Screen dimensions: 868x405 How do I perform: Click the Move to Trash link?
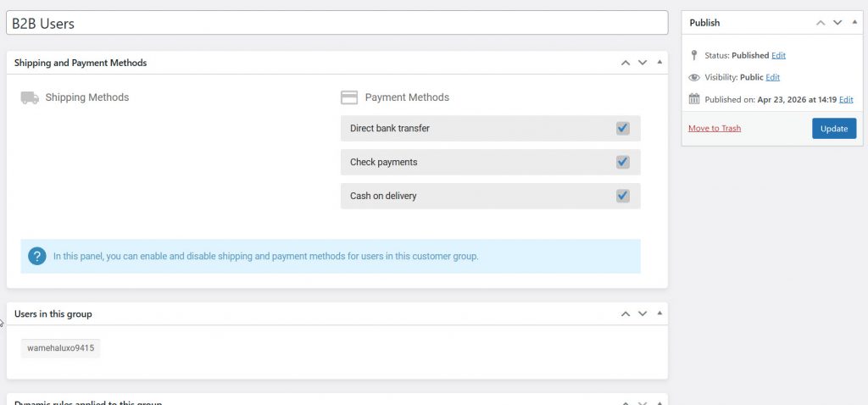714,129
